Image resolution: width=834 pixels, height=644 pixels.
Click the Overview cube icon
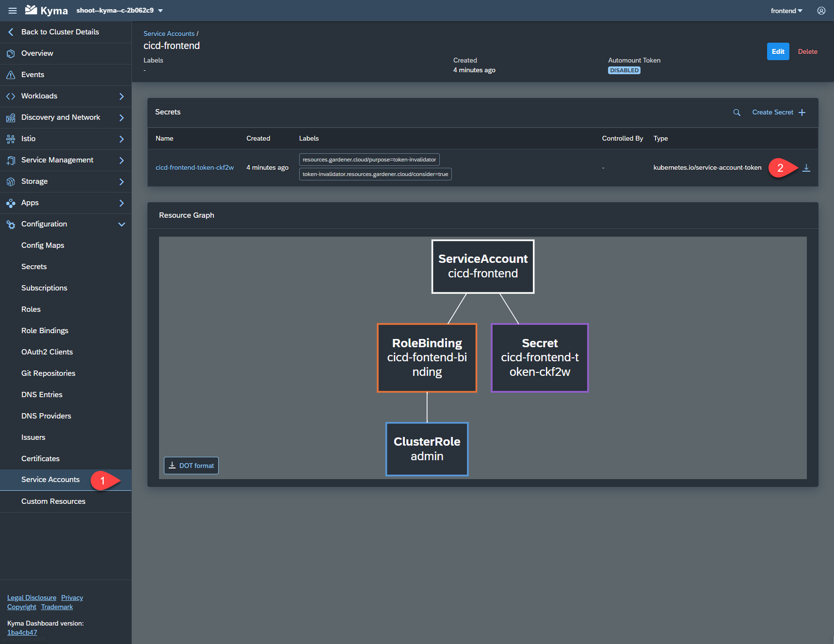point(11,53)
